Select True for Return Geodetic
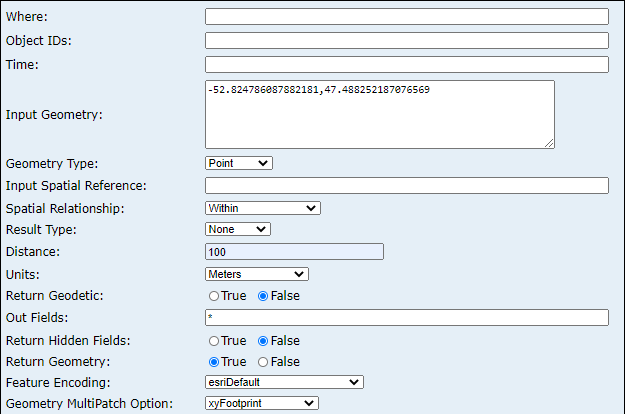This screenshot has width=625, height=414. [214, 296]
